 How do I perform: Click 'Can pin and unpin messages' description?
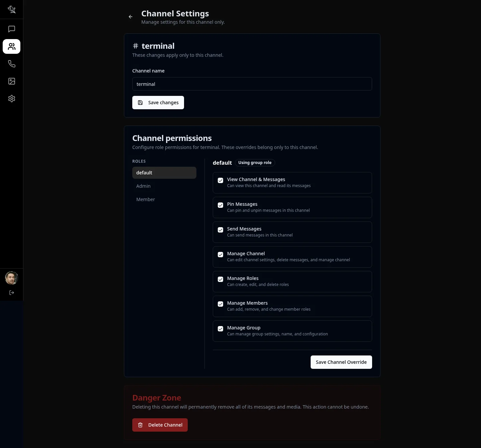[269, 210]
